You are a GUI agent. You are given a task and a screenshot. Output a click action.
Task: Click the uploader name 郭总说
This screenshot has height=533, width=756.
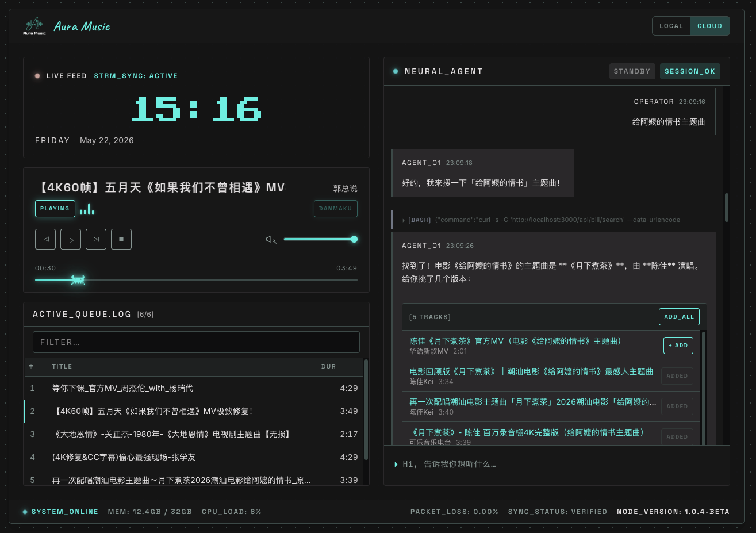(x=345, y=189)
